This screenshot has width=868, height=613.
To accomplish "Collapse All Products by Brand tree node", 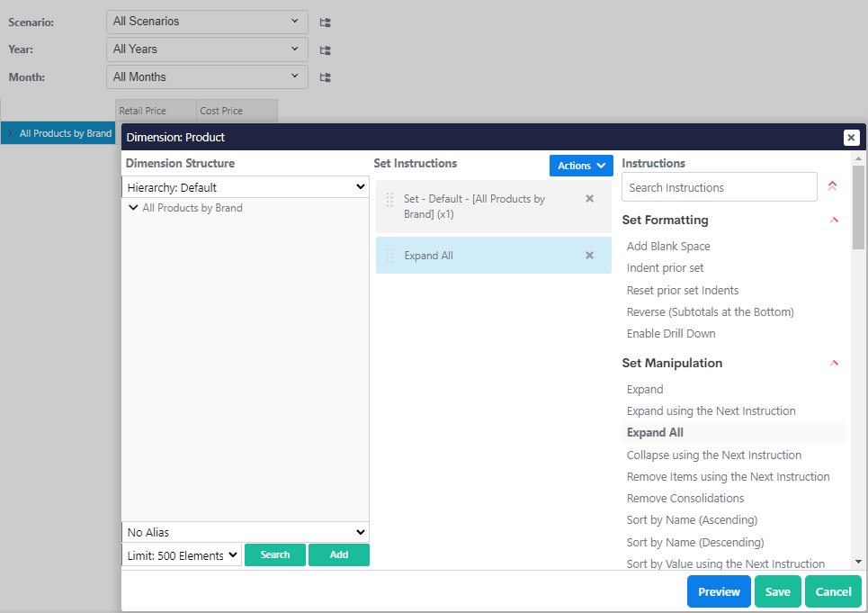I will tap(133, 208).
